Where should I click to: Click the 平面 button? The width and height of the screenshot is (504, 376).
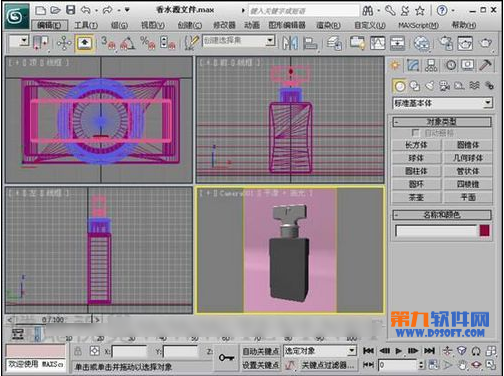coord(468,198)
